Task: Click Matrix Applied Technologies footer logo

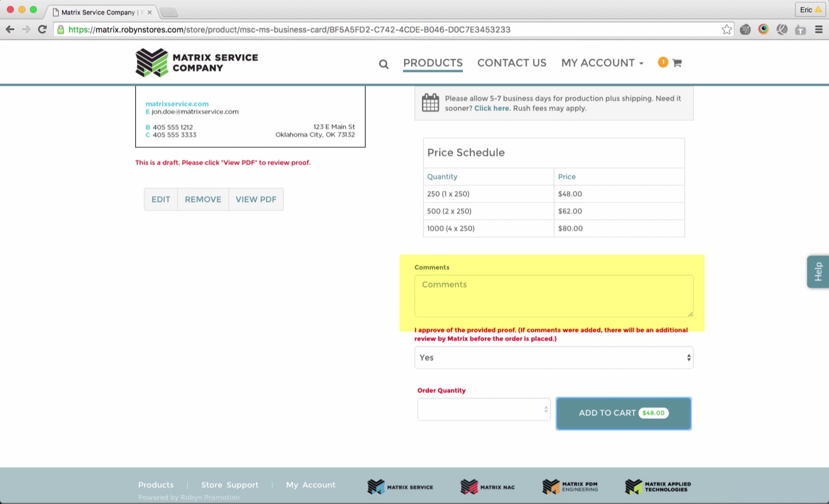Action: (658, 487)
